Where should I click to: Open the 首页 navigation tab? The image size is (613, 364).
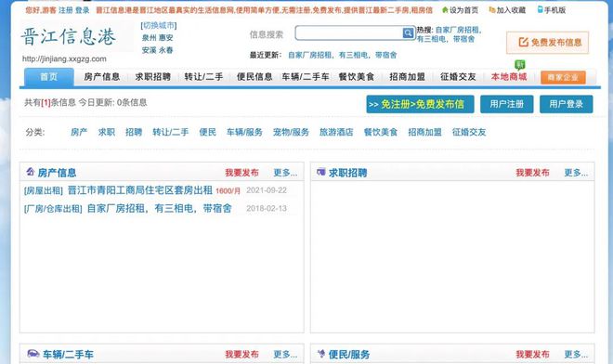[49, 77]
